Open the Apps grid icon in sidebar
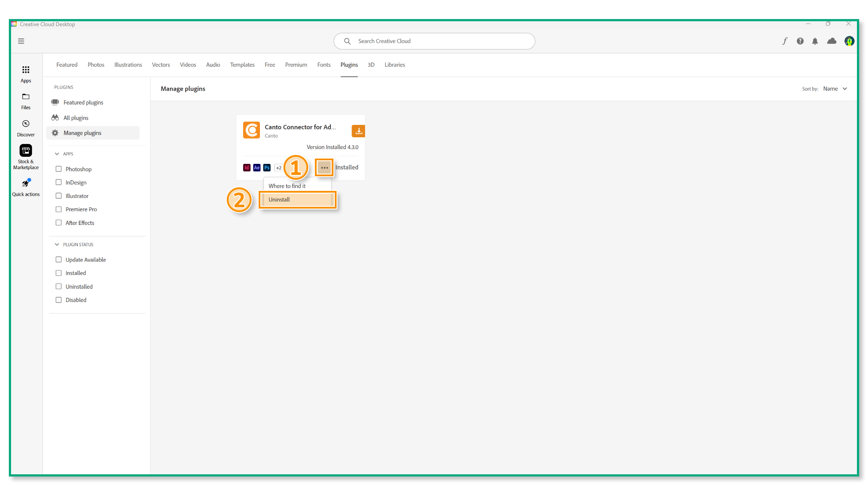The image size is (868, 496). (26, 70)
